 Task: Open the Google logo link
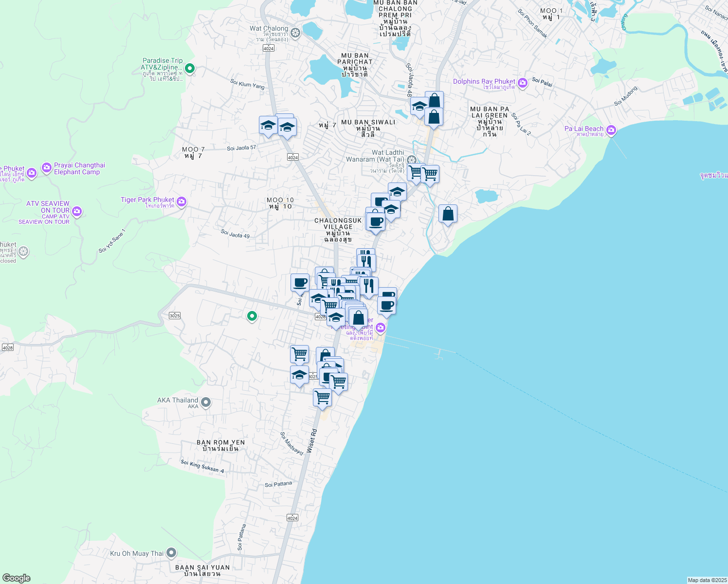tap(16, 578)
